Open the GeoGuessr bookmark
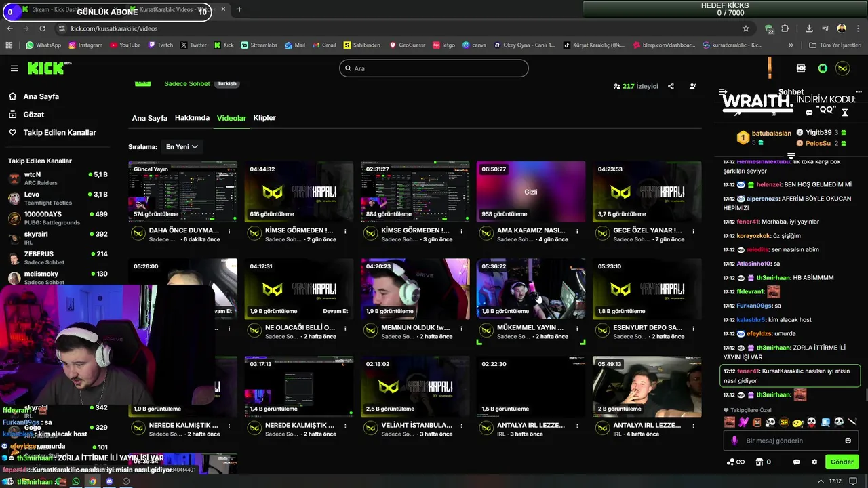This screenshot has width=868, height=488. [407, 45]
